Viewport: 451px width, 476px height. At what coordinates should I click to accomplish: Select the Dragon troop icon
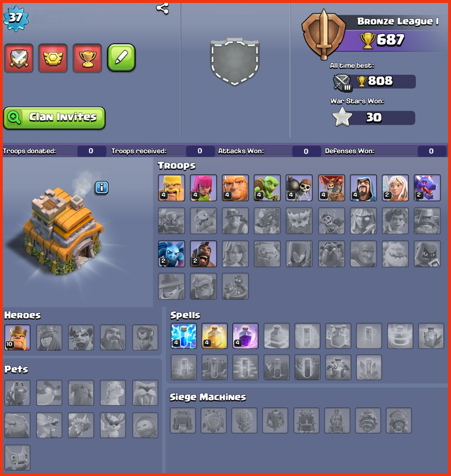point(427,188)
